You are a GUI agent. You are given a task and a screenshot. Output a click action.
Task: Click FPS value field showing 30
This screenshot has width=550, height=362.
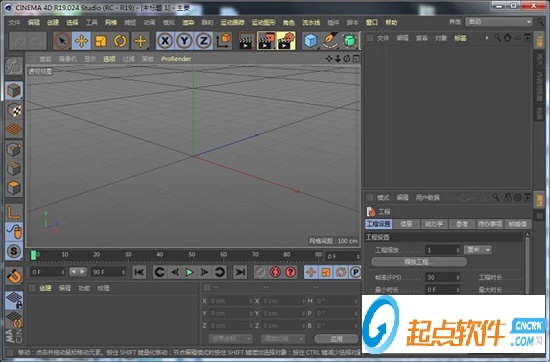pos(442,277)
